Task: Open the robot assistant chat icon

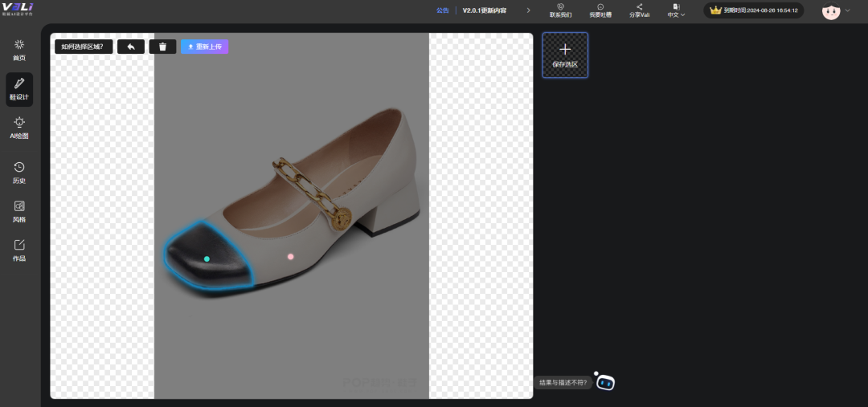Action: coord(604,382)
